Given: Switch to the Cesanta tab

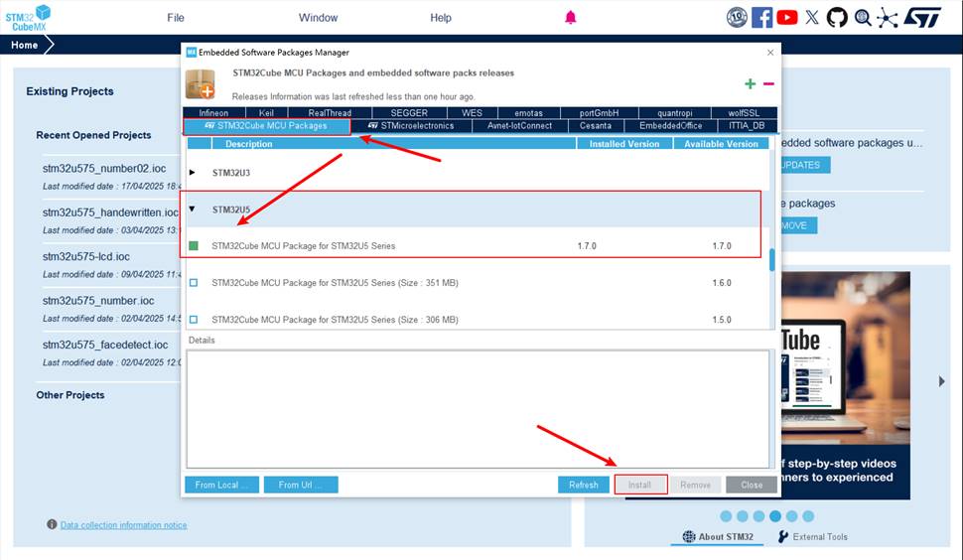Looking at the screenshot, I should point(596,126).
